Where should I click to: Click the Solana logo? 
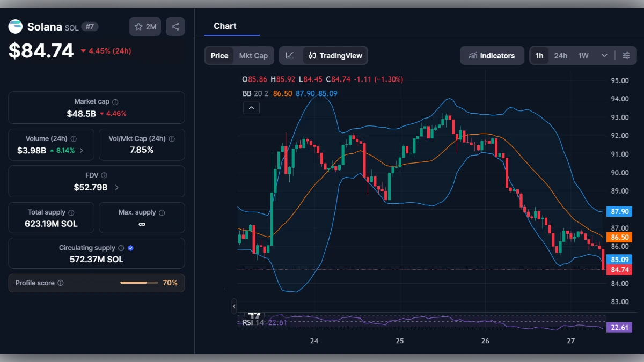[14, 26]
